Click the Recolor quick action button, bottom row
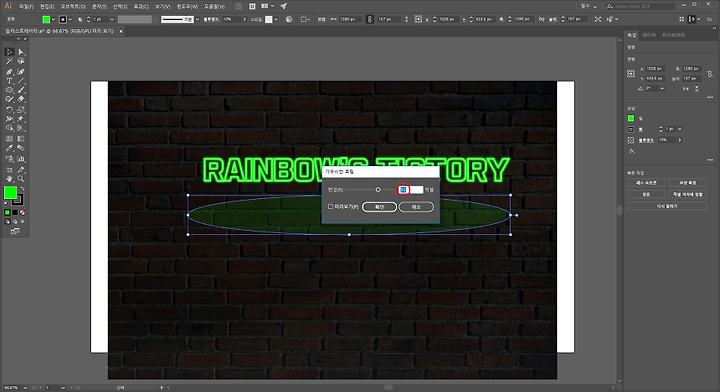Image resolution: width=720 pixels, height=392 pixels. (x=667, y=206)
